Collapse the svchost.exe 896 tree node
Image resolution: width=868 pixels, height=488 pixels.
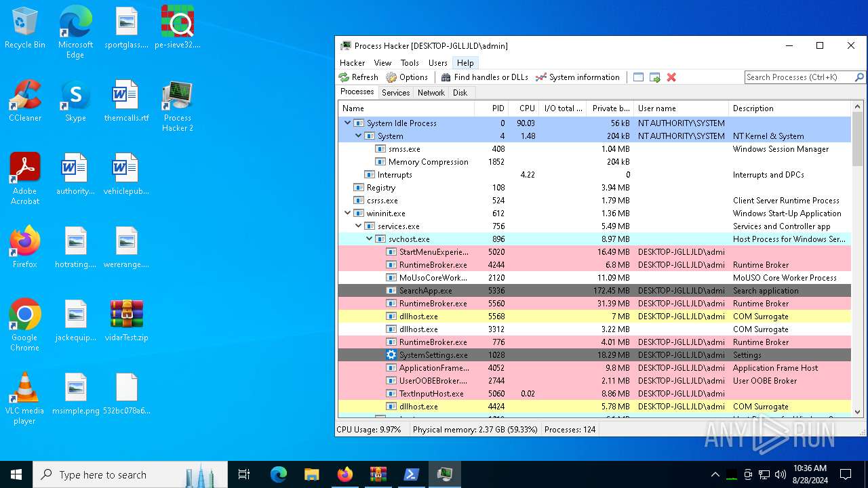click(370, 239)
